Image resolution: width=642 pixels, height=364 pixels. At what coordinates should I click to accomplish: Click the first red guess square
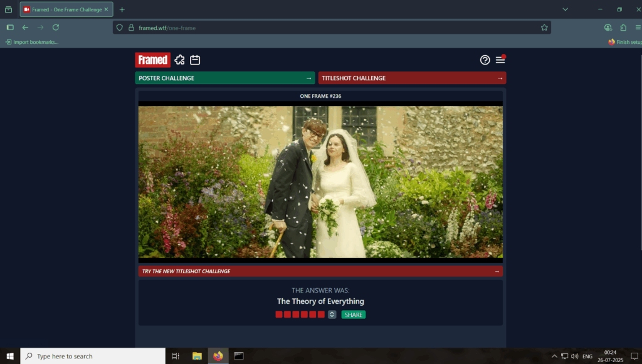279,315
